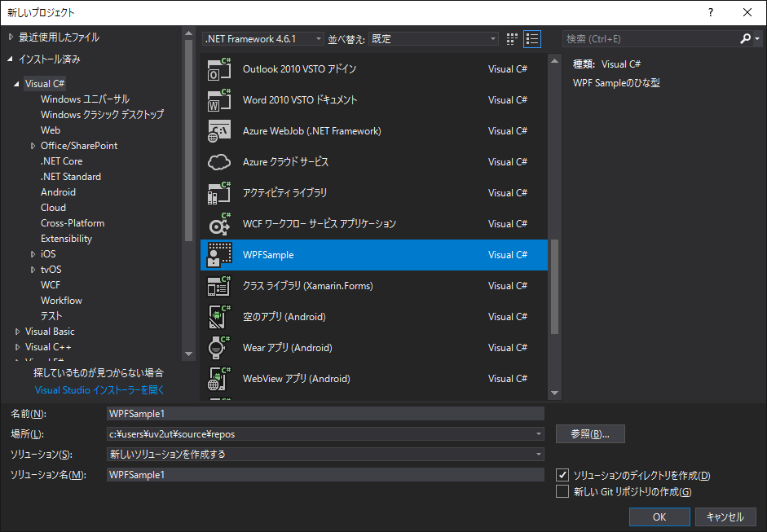Switch to small icons list view
Viewport: 767px width, 532px height.
(532, 39)
